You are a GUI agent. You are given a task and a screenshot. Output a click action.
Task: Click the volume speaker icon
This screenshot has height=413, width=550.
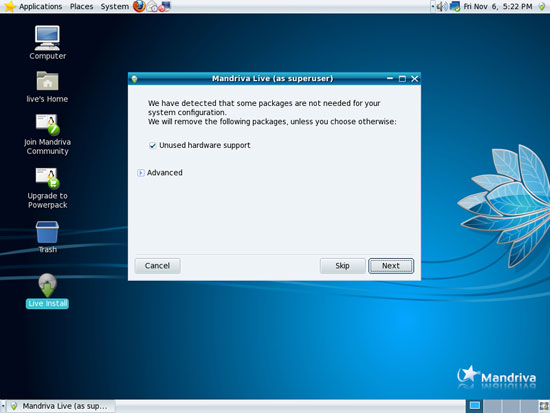pos(442,6)
